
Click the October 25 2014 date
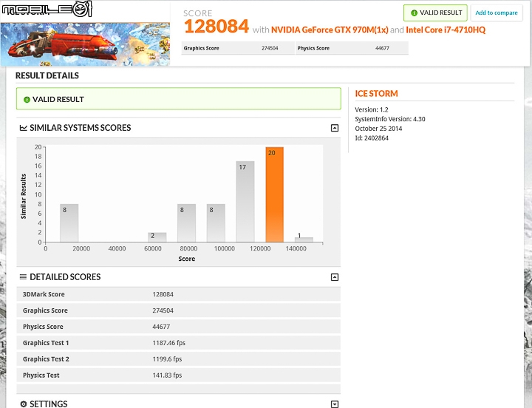coord(378,129)
